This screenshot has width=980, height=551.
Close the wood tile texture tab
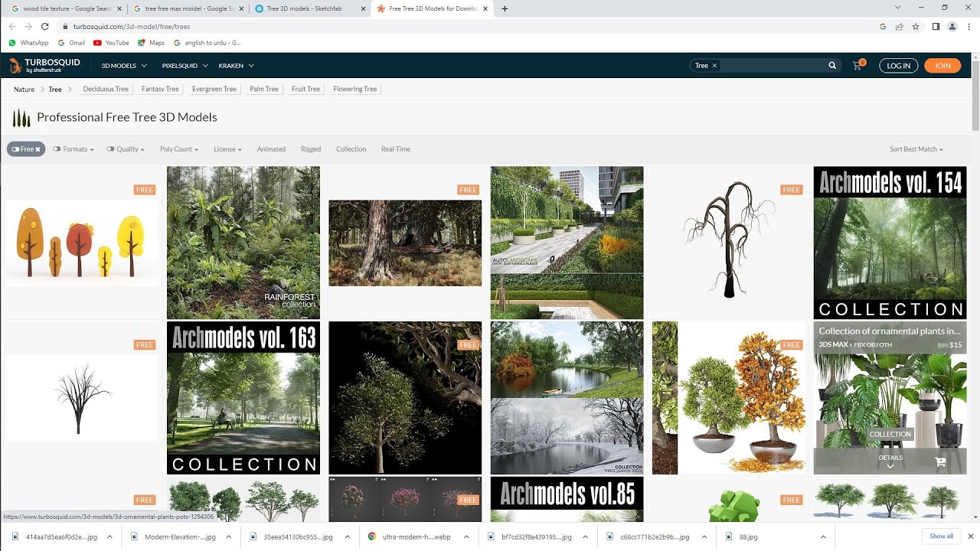(119, 8)
